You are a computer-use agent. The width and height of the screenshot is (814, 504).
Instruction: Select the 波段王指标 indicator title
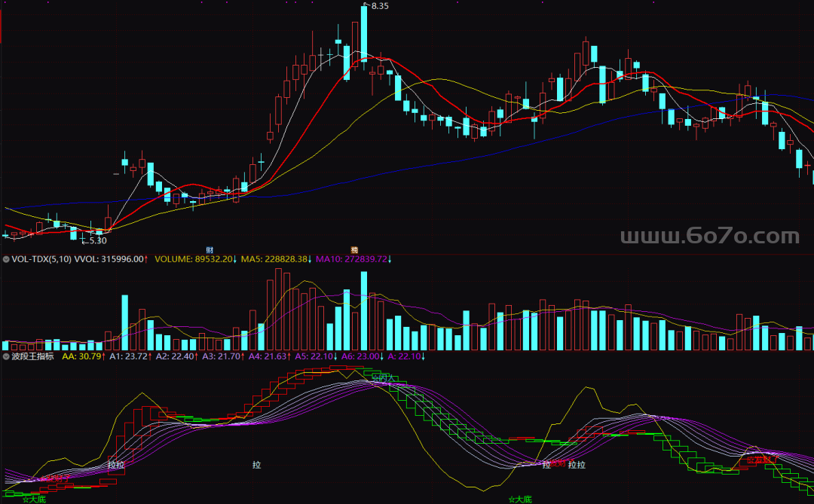pos(32,356)
